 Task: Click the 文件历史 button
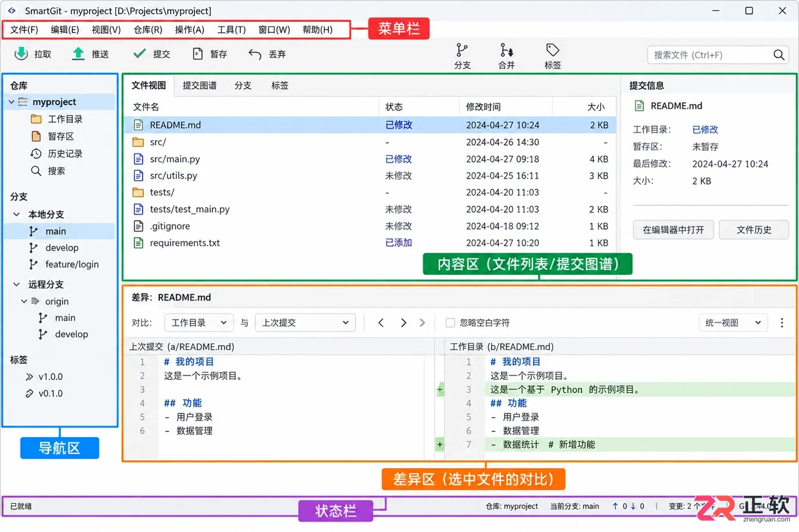pos(754,230)
